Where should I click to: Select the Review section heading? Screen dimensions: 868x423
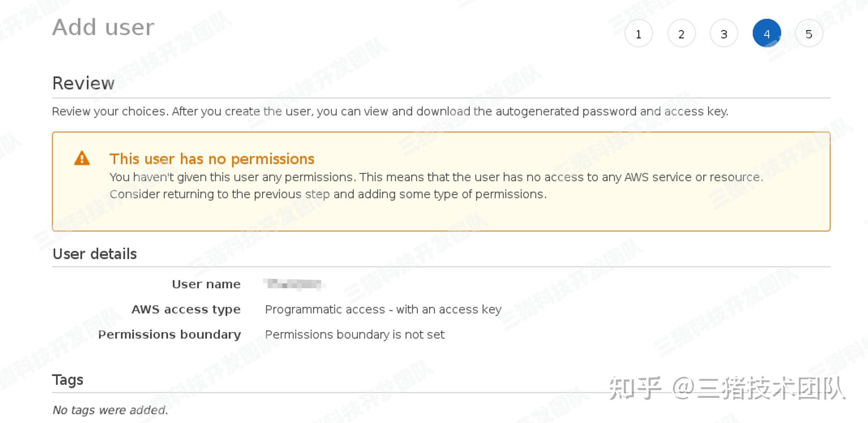click(x=83, y=83)
